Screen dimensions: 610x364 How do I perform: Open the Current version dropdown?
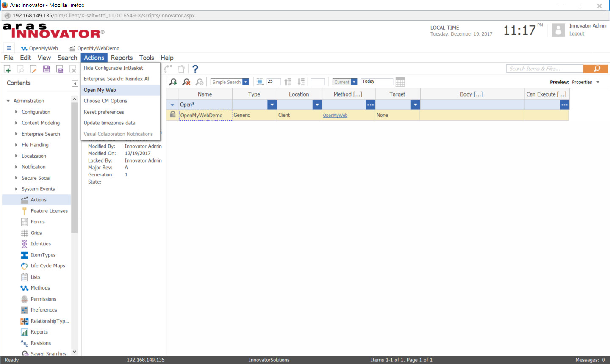coord(354,82)
